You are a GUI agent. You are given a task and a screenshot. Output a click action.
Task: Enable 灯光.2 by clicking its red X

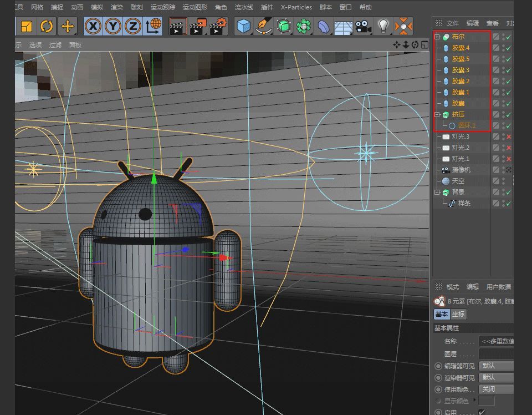[509, 148]
